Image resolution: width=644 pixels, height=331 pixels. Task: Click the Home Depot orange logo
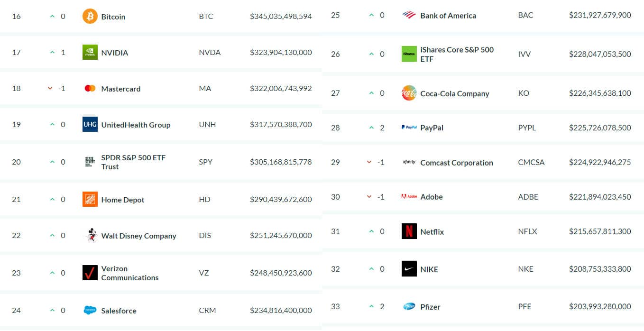pos(90,199)
